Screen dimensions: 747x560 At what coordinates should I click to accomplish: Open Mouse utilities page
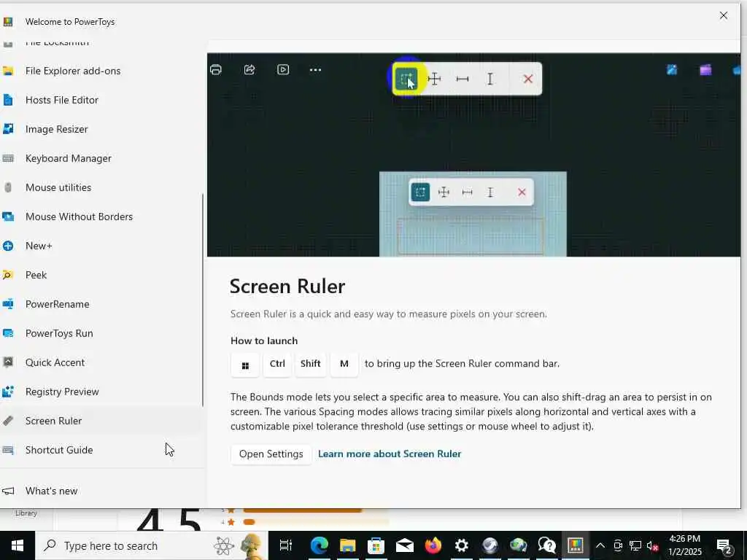point(101,187)
